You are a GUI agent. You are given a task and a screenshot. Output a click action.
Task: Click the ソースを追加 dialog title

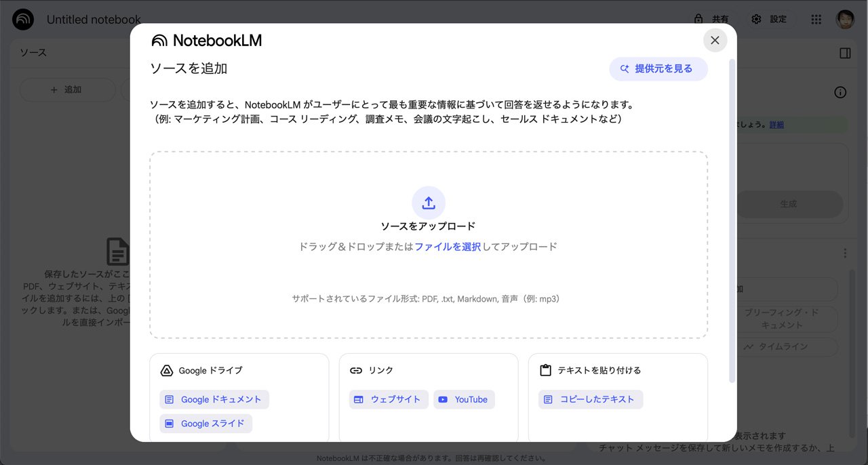189,68
